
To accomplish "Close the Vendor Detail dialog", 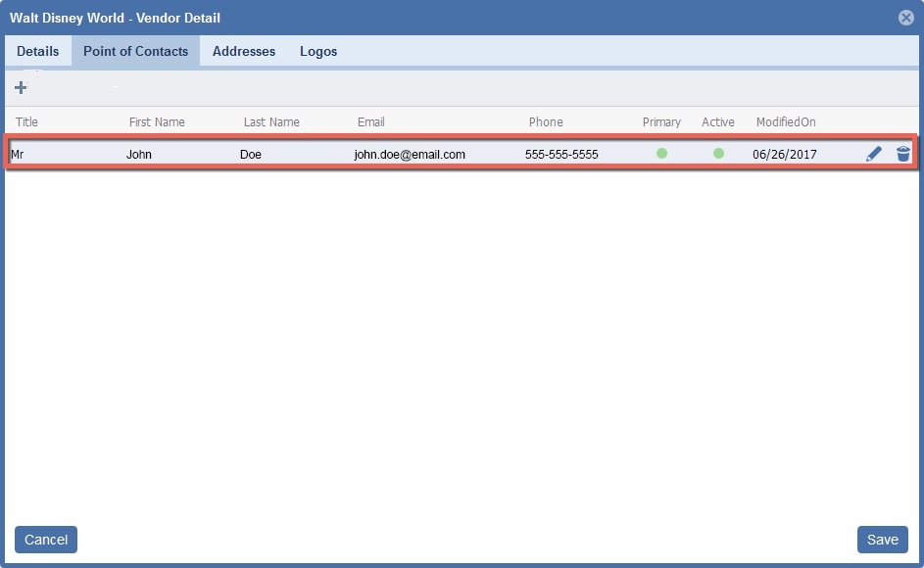I will click(x=906, y=18).
